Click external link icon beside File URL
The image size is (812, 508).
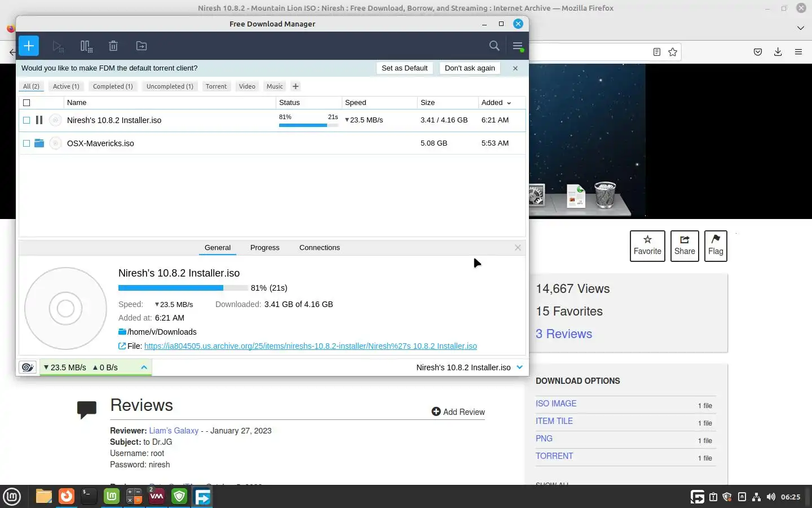122,346
